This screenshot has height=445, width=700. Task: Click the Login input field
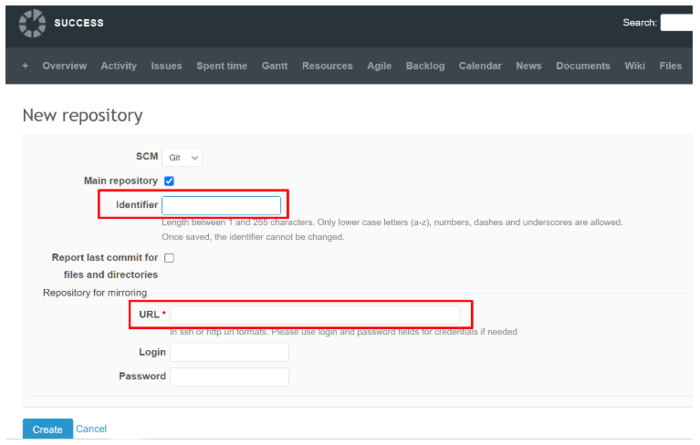[229, 352]
